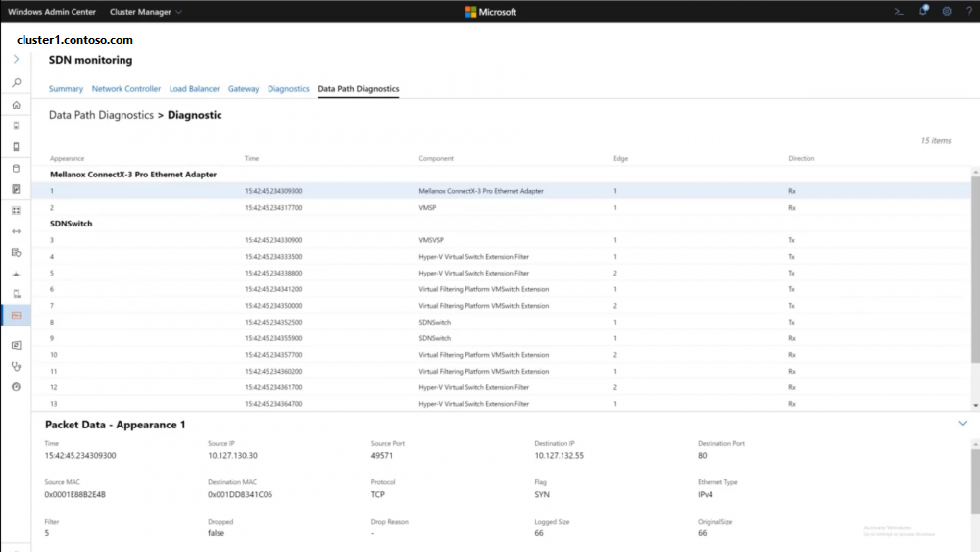Click the Destination MAC value 0x001DD8341C06
This screenshot has height=552, width=980.
click(x=240, y=494)
